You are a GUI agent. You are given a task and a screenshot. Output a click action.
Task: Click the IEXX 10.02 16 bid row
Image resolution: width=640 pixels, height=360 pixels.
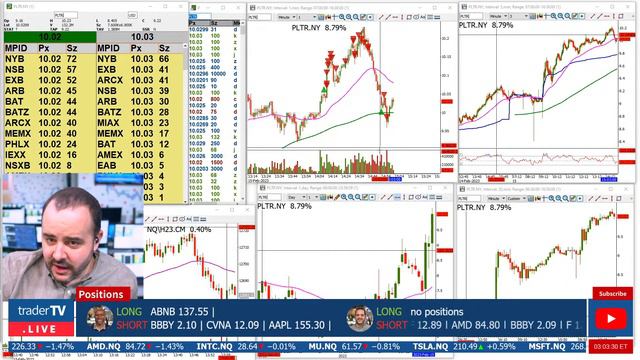tap(50, 155)
